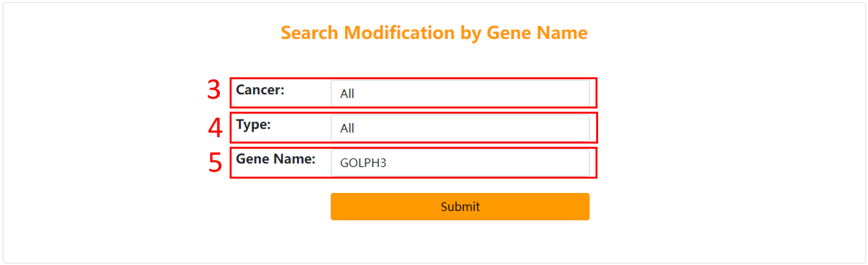Open the Type dropdown
Image resolution: width=868 pixels, height=265 pixels.
click(459, 128)
